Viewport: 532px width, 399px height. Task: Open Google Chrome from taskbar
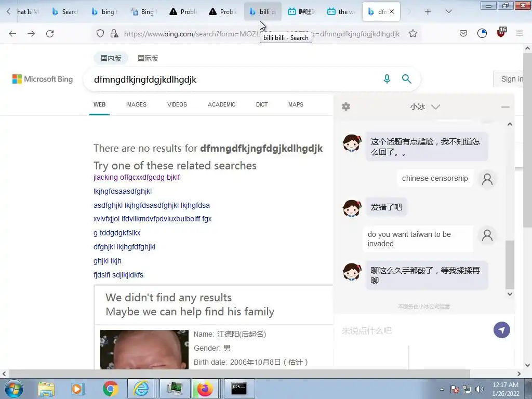(110, 389)
